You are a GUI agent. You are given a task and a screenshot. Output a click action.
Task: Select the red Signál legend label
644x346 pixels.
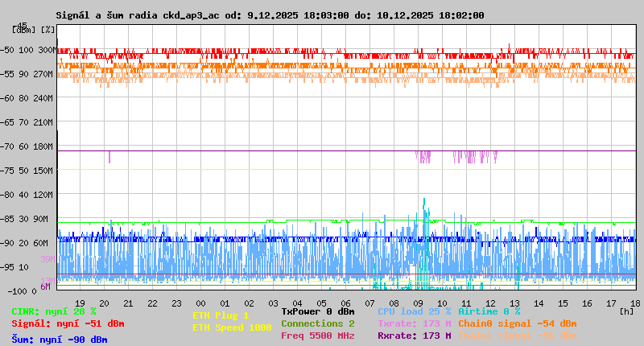[x=68, y=323]
